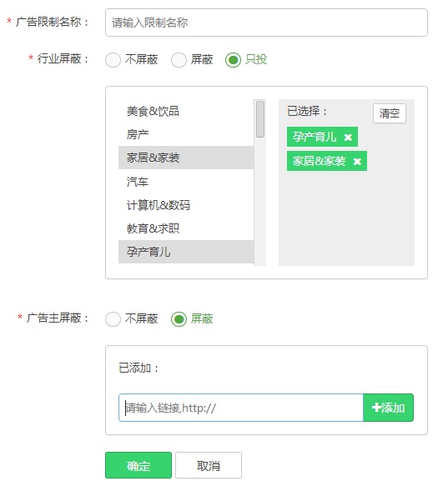Pick 美食&饮品 from the industry list

click(x=186, y=111)
